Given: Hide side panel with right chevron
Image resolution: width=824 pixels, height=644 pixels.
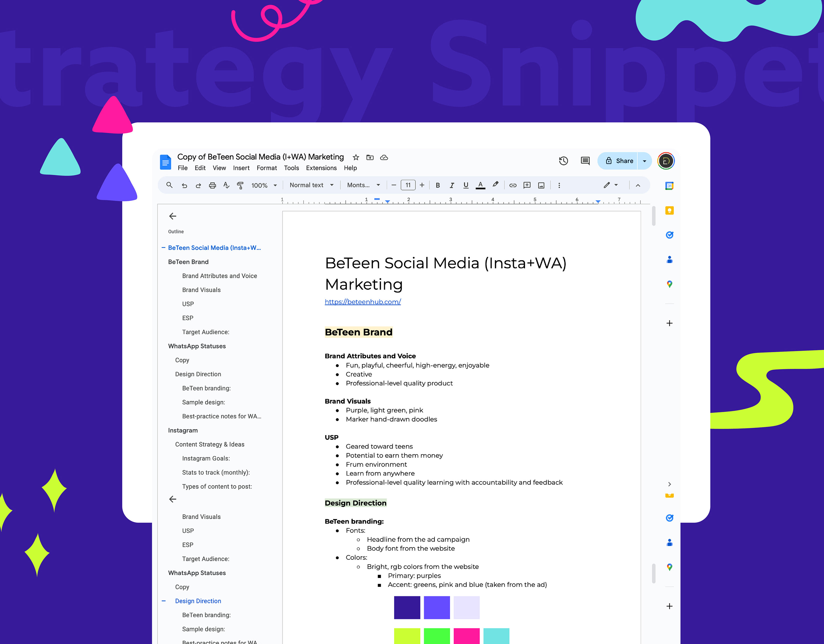Looking at the screenshot, I should (669, 484).
